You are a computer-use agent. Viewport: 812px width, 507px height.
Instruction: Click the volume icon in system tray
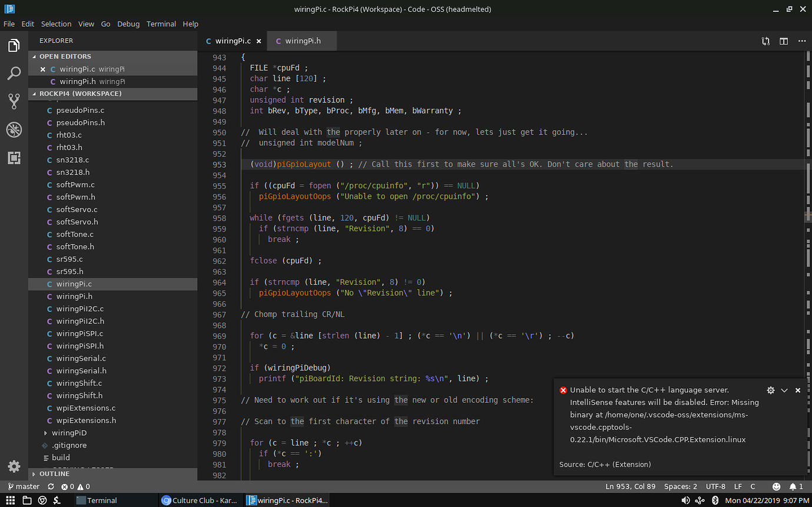685,501
